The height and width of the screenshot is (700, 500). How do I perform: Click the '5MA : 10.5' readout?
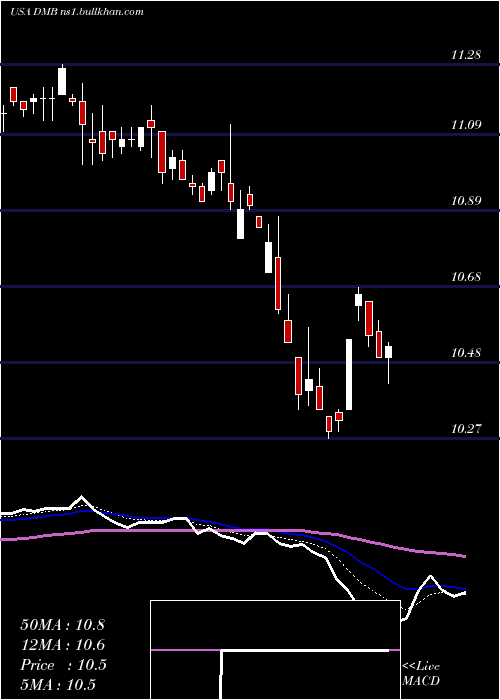click(x=58, y=685)
